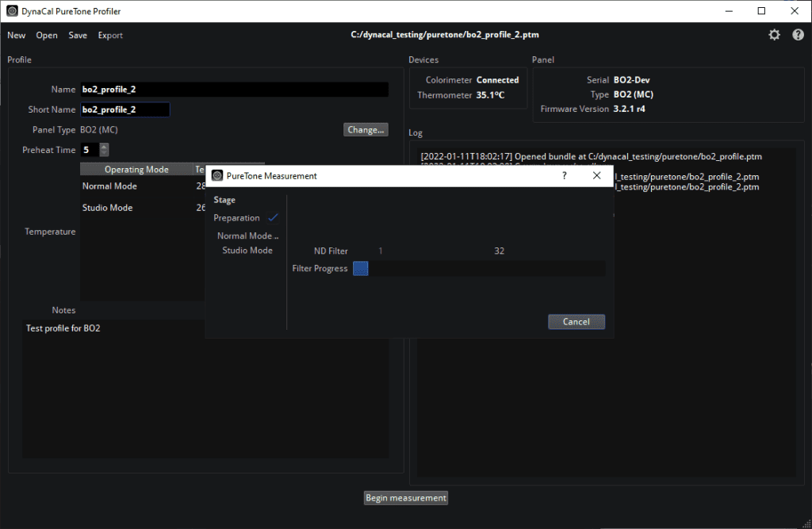
Task: Click the Firmware Version 3.2.1 r4 value
Action: click(629, 109)
